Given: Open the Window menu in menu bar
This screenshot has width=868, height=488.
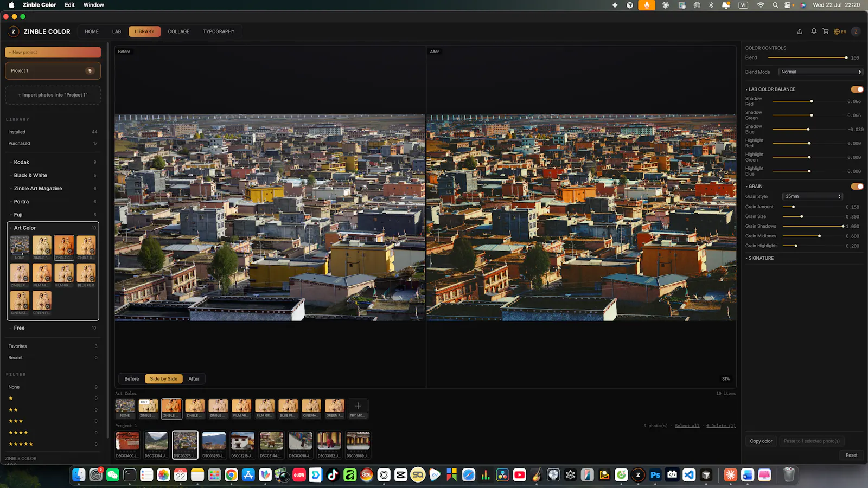Looking at the screenshot, I should coord(93,5).
